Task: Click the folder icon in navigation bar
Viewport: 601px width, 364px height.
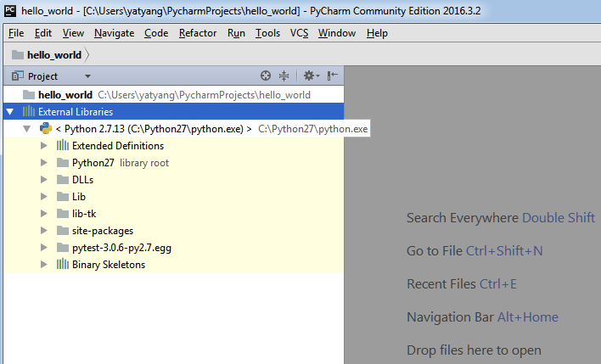Action: pos(18,55)
